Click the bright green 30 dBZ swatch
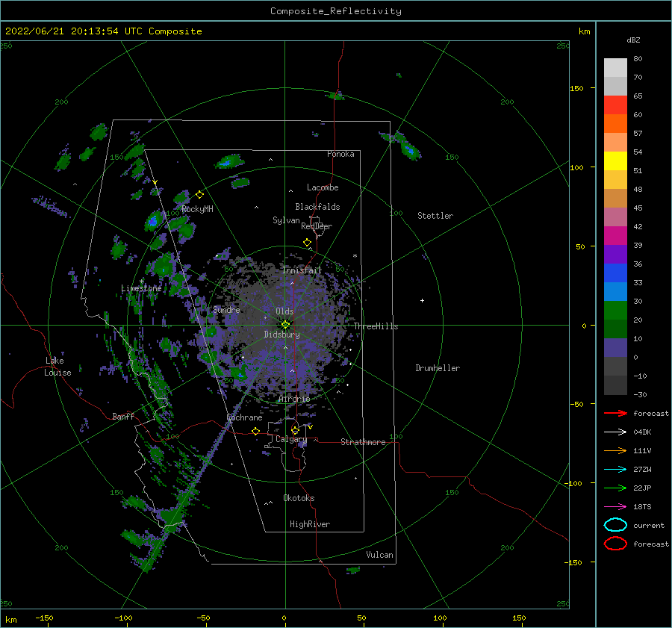 [615, 310]
